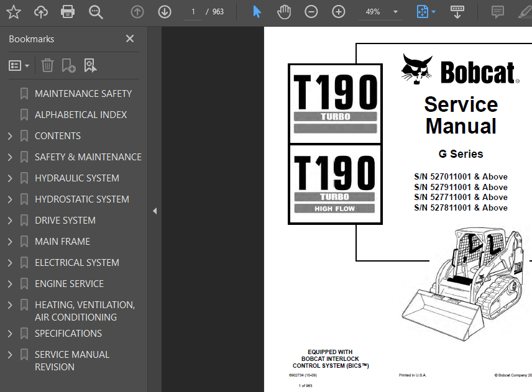Jump to HYDROSTATIC SYSTEM section
The width and height of the screenshot is (532, 392).
click(x=82, y=199)
